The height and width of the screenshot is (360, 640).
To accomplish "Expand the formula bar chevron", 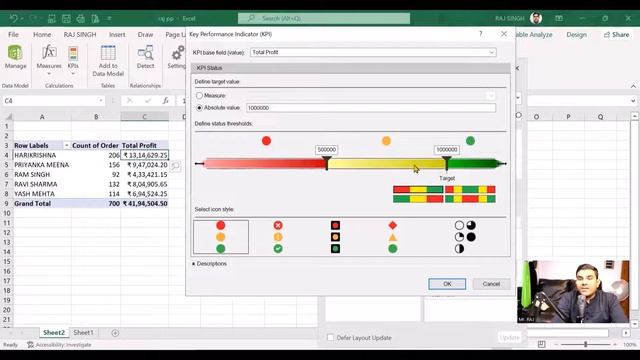I will [x=633, y=100].
